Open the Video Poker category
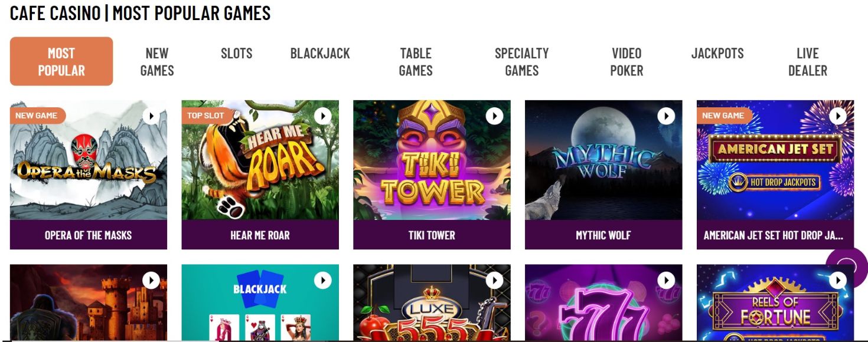 (626, 61)
